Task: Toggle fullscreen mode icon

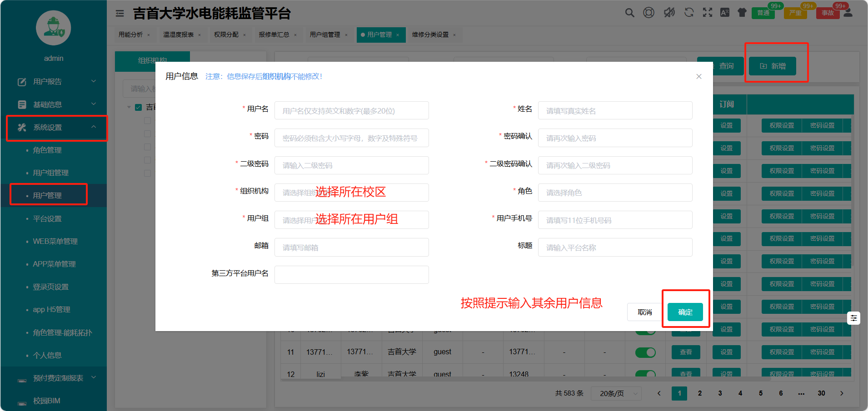Action: (708, 13)
